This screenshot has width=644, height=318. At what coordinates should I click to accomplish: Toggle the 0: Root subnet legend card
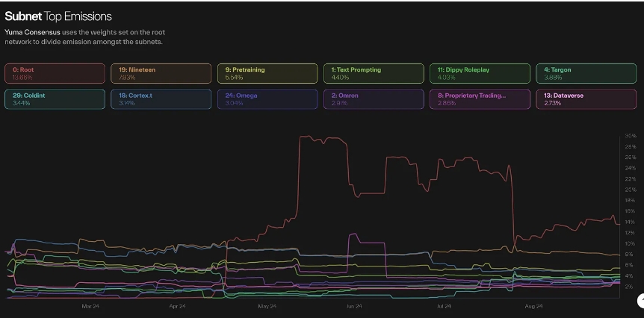pyautogui.click(x=55, y=73)
